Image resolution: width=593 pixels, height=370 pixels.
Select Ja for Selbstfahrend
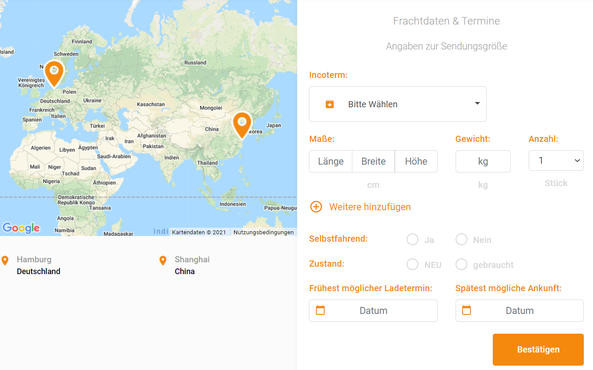(412, 239)
